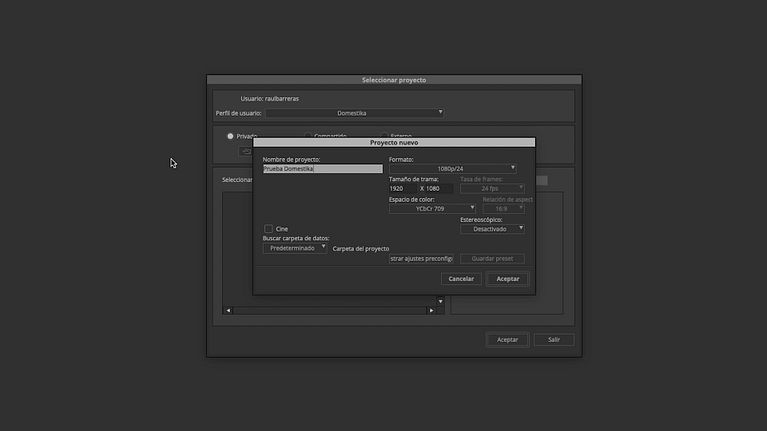Expand the Espacio de color YCbCr 709 dropdown
Viewport: 767px width, 431px height.
(x=432, y=208)
